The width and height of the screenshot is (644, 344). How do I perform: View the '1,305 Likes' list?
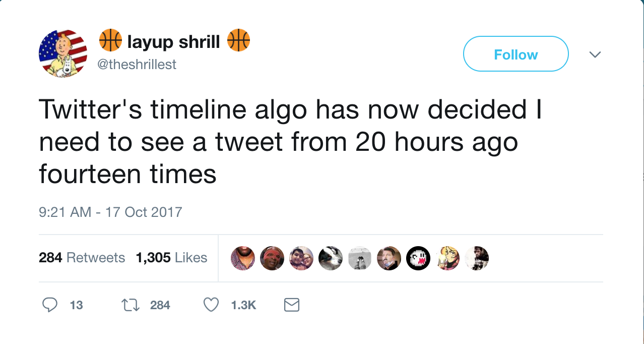coord(172,258)
